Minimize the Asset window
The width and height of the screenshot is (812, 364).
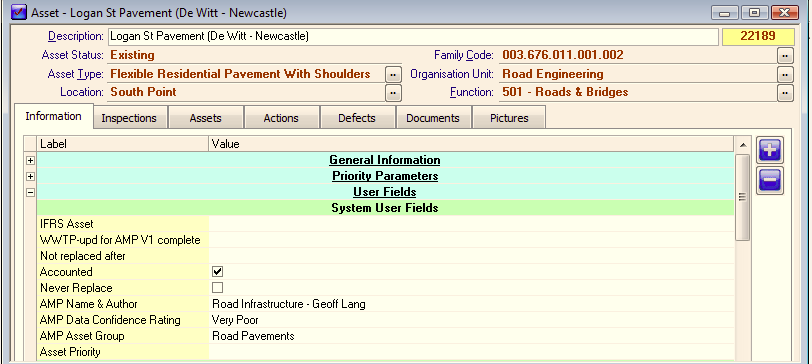[724, 12]
